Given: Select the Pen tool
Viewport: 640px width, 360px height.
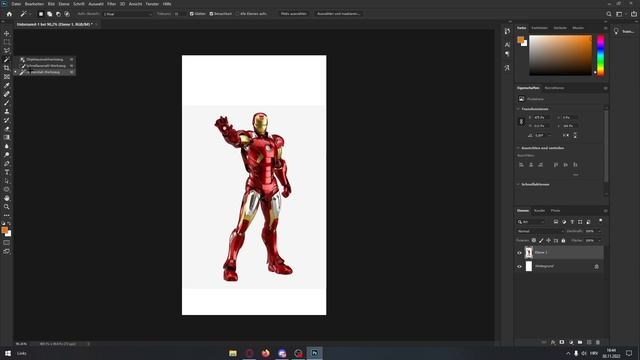Looking at the screenshot, I should coord(7,163).
